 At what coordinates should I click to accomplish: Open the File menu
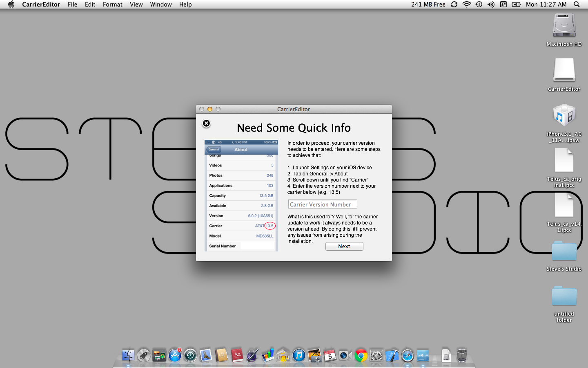tap(73, 4)
